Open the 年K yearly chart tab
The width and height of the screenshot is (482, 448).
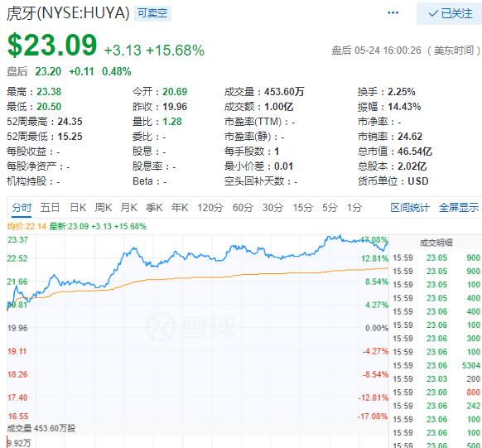[x=180, y=208]
